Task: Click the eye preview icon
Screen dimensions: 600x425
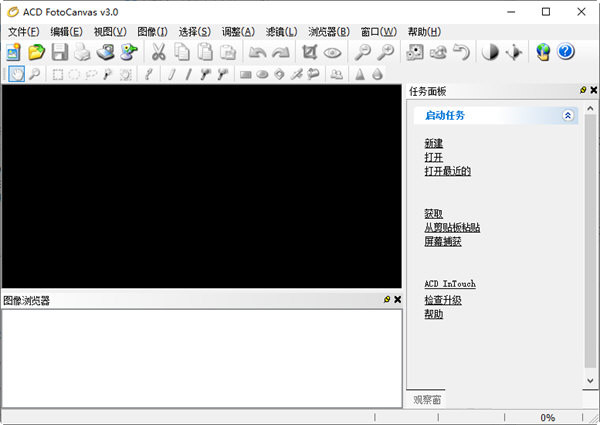Action: [x=332, y=52]
